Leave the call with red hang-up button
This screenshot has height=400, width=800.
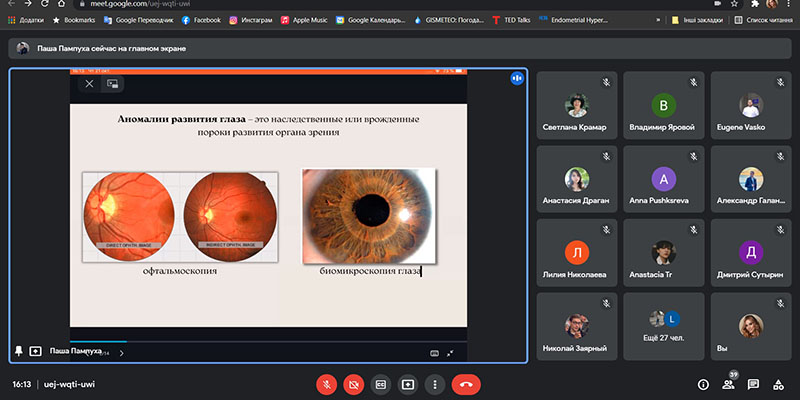pyautogui.click(x=466, y=384)
